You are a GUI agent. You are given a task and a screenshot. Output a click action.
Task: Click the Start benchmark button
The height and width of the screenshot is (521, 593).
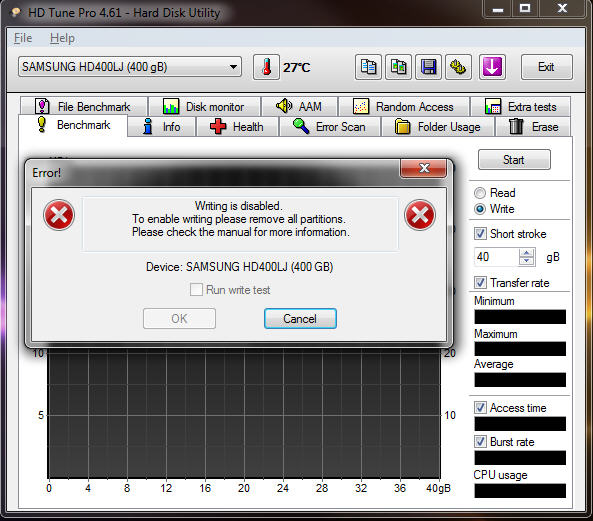point(514,160)
